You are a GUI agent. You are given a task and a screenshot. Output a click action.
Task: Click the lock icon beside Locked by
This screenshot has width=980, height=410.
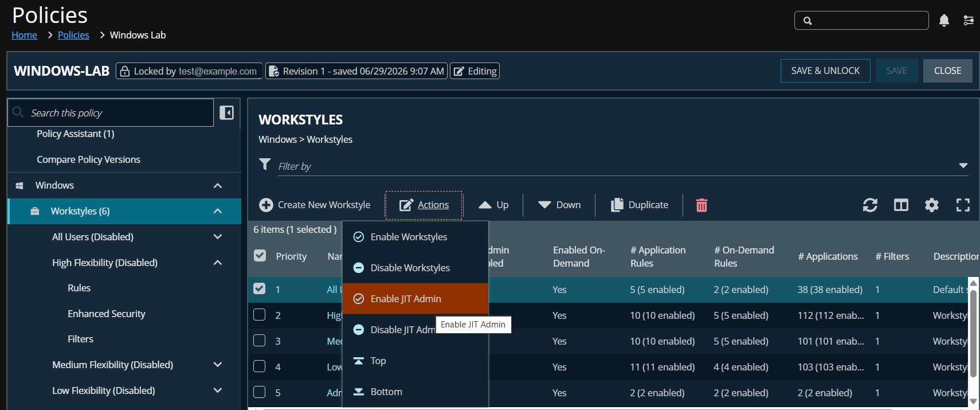pos(124,71)
